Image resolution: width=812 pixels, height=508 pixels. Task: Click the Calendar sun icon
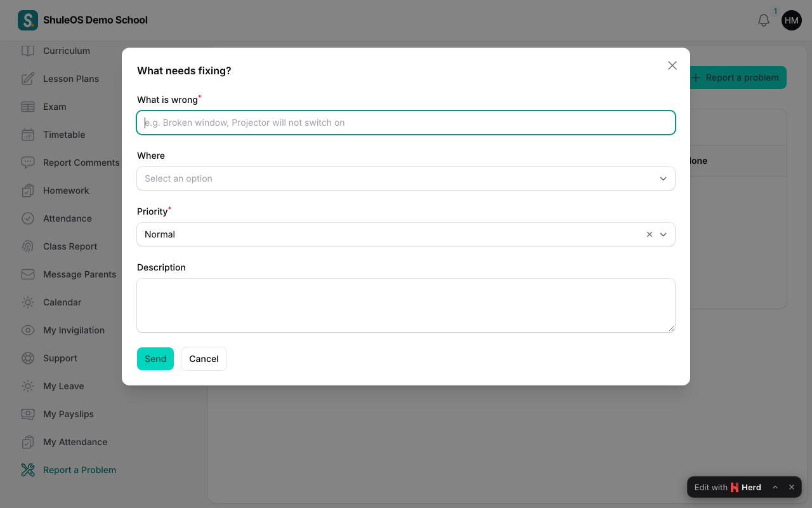(28, 302)
